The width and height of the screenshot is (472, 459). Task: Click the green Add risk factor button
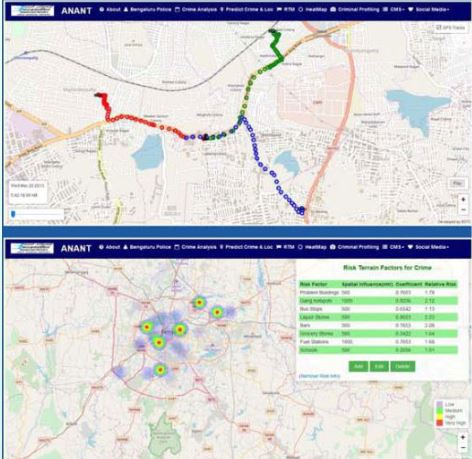tap(358, 366)
